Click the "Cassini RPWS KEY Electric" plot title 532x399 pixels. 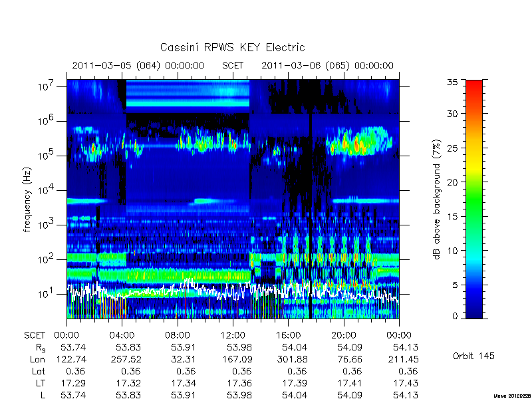[x=232, y=47]
